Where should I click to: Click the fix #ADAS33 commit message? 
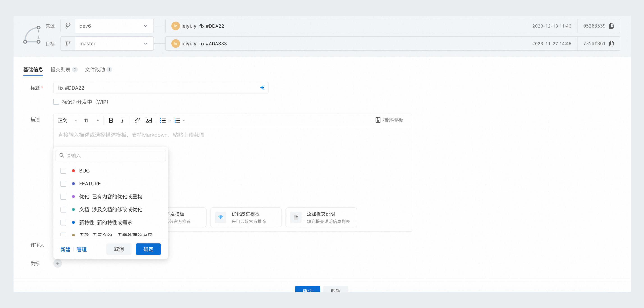click(x=213, y=43)
